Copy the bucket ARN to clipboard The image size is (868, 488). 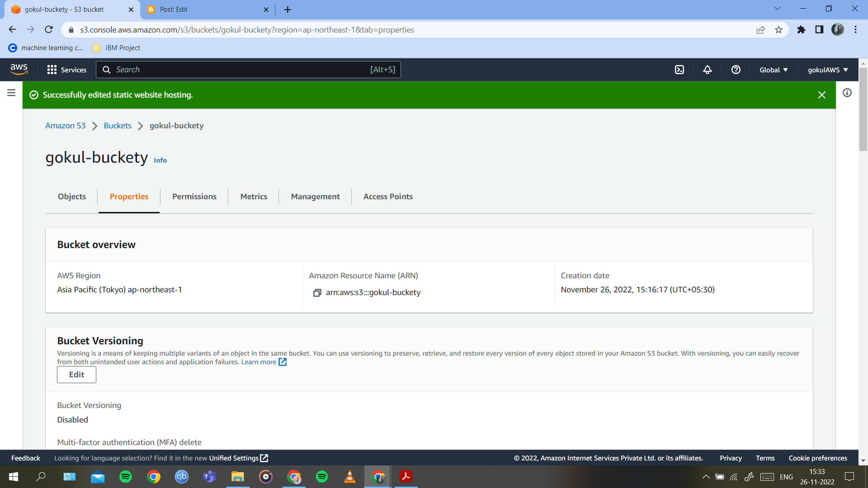pos(317,293)
